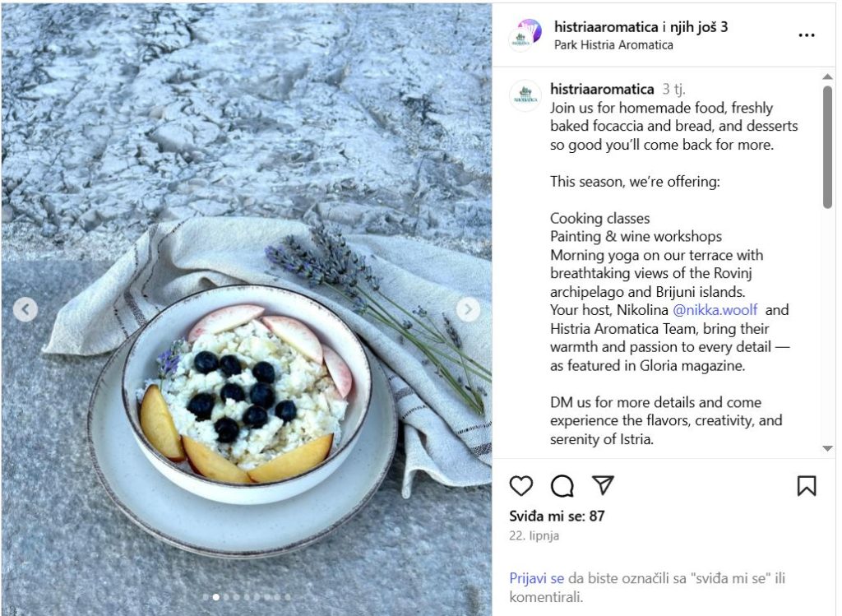The width and height of the screenshot is (842, 616).
Task: Click the avatar beside the caption
Action: coord(525,96)
